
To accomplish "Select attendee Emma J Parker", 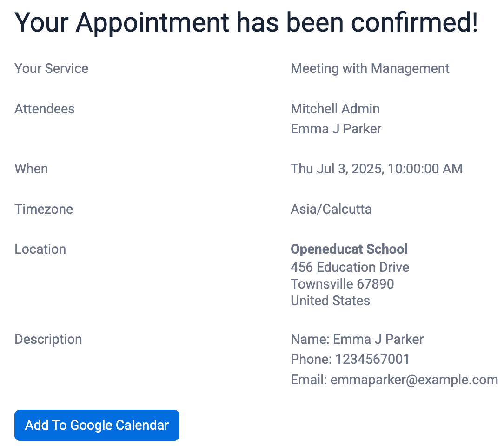I will point(336,129).
